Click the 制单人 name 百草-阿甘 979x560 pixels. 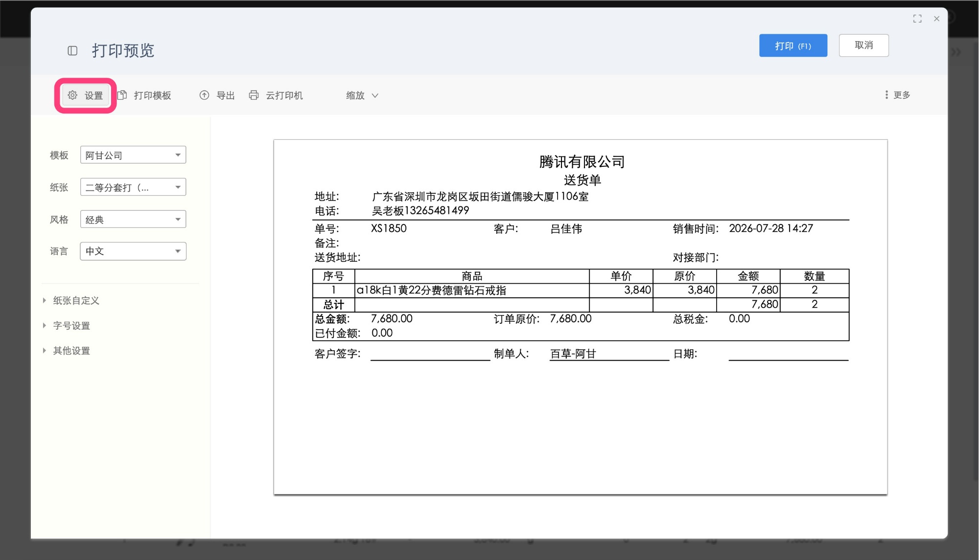tap(573, 354)
